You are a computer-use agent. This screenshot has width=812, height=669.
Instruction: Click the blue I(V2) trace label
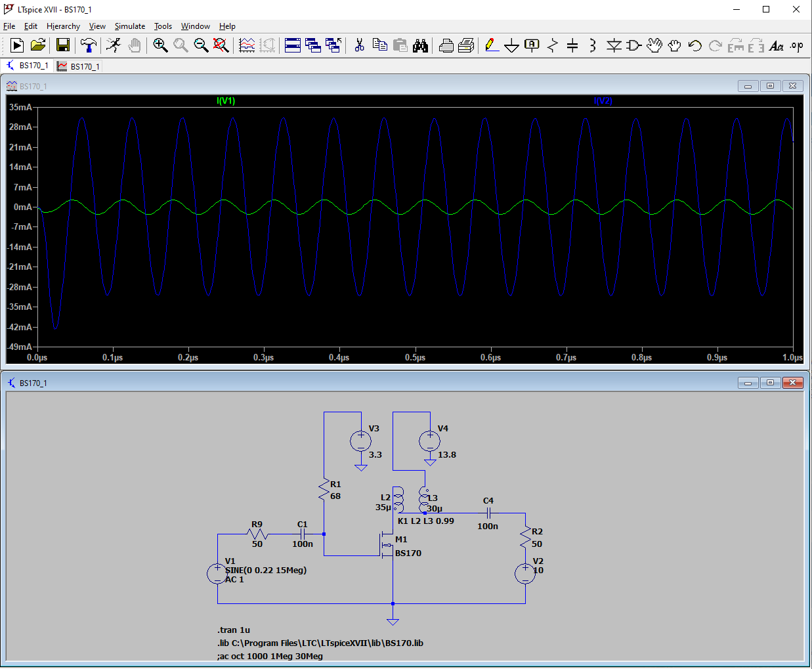[x=603, y=100]
